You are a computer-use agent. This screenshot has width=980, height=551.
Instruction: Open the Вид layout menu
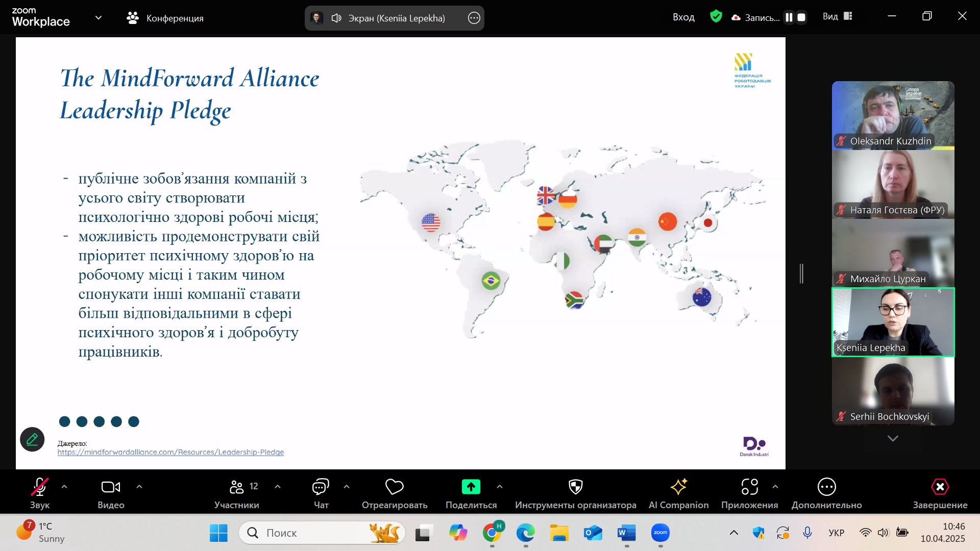pyautogui.click(x=838, y=17)
